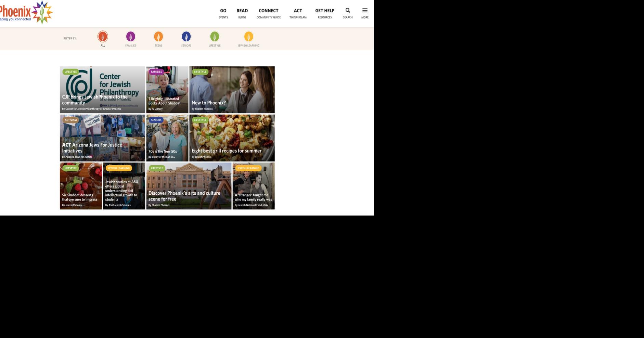Click Lifestyle tag on arts and culture card
The image size is (644, 338).
pos(157,168)
